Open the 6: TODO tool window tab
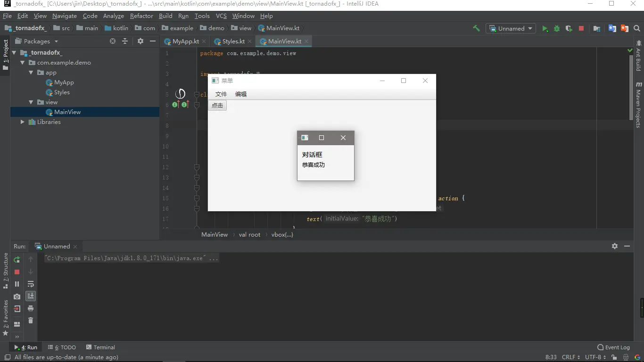The width and height of the screenshot is (644, 362). pyautogui.click(x=62, y=347)
